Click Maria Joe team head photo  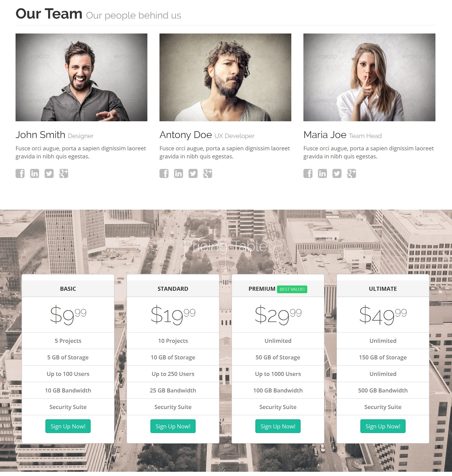pos(369,78)
